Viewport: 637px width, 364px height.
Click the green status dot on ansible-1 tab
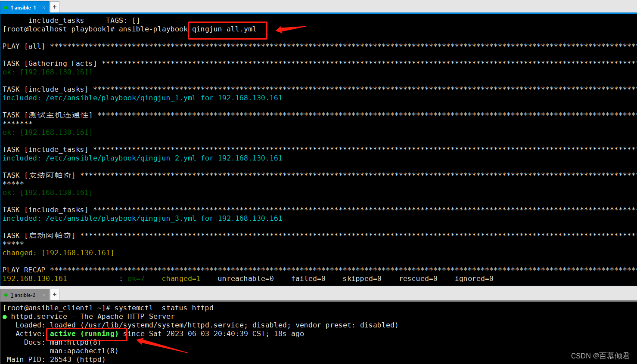click(6, 8)
